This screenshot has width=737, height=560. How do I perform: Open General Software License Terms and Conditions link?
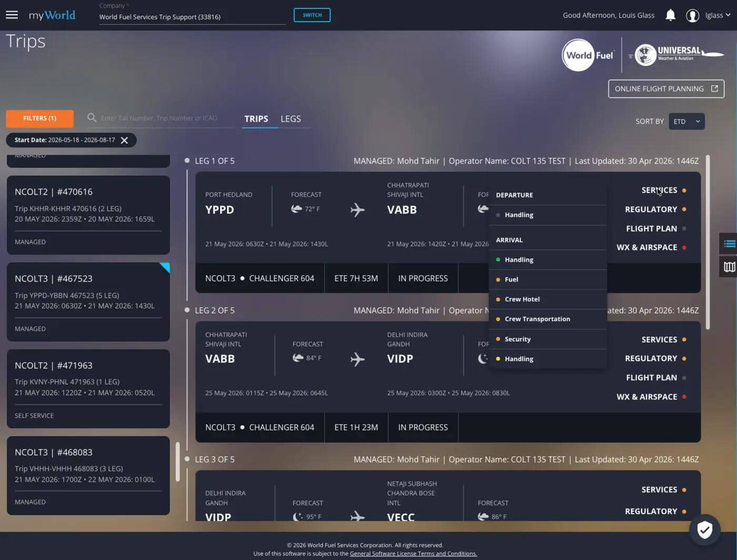[413, 554]
